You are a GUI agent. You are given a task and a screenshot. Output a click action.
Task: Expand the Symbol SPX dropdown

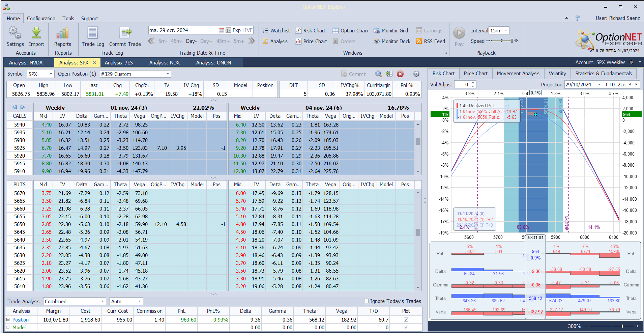pos(51,74)
